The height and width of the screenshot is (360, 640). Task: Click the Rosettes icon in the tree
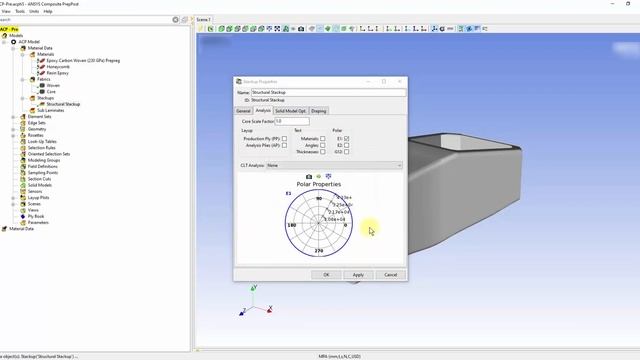(23, 135)
